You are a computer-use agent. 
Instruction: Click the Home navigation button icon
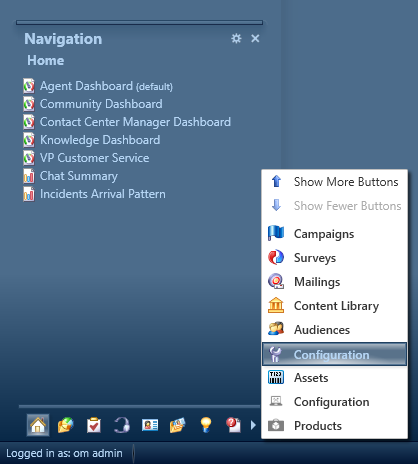pyautogui.click(x=38, y=425)
